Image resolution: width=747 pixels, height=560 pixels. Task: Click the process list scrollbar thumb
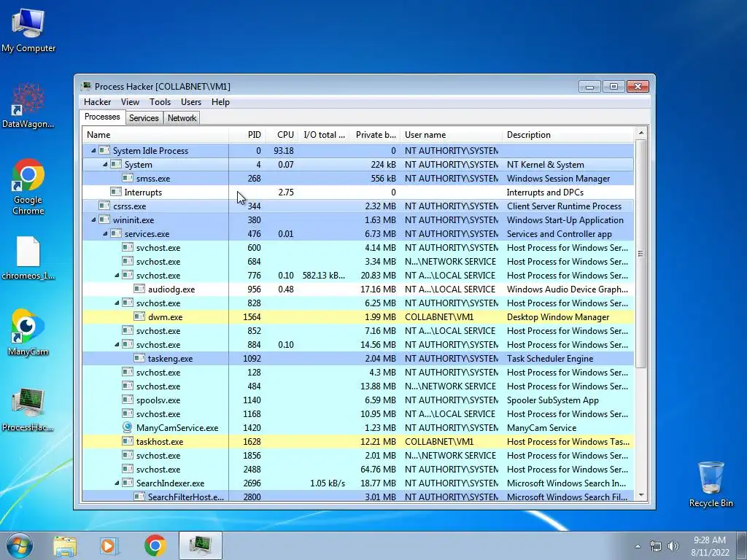640,253
